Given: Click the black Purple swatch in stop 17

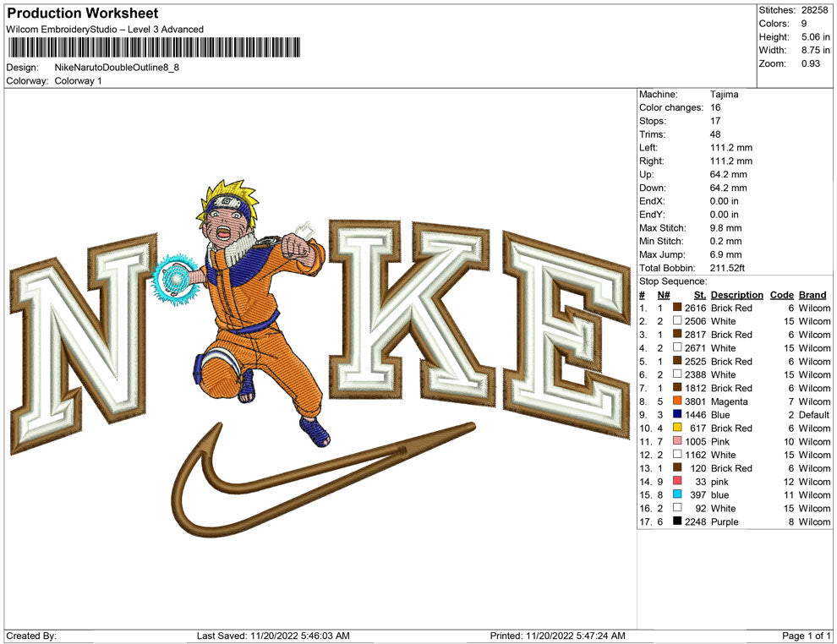Looking at the screenshot, I should tap(677, 521).
